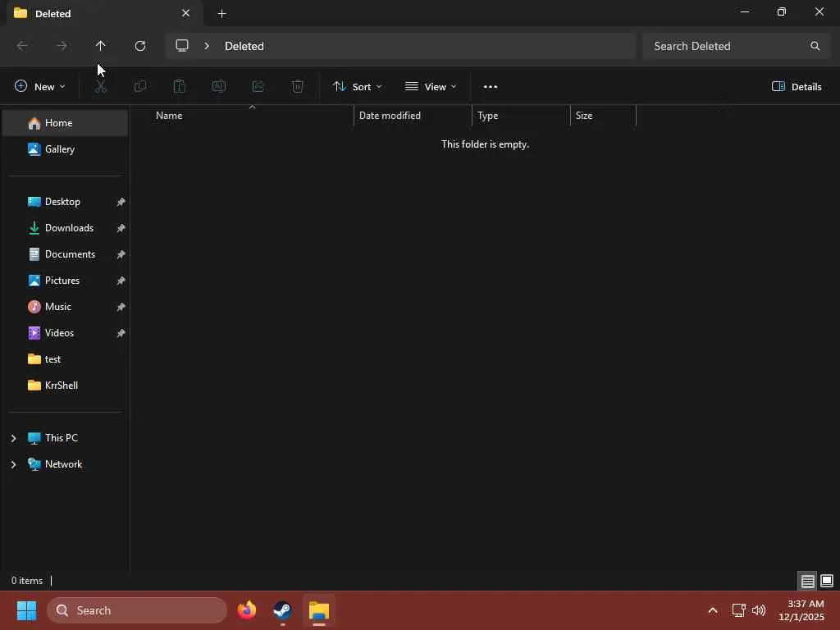Expand the This PC tree node
Screen dimensions: 840x630
[x=13, y=438]
